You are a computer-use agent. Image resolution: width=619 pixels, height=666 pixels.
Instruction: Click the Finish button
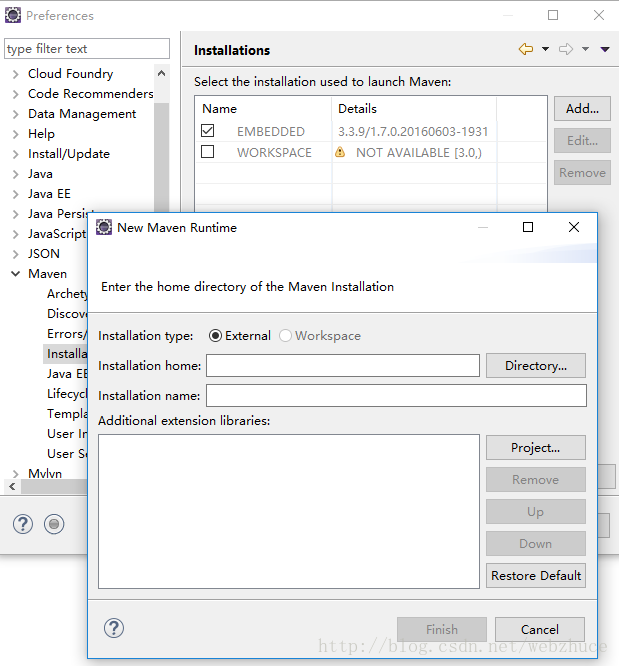tap(442, 629)
